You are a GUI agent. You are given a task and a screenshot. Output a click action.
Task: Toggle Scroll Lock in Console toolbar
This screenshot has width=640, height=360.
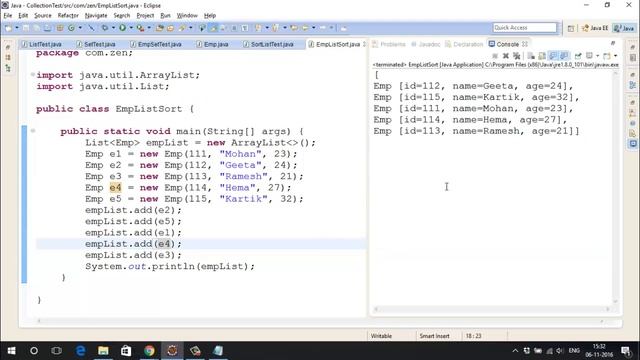(x=541, y=56)
